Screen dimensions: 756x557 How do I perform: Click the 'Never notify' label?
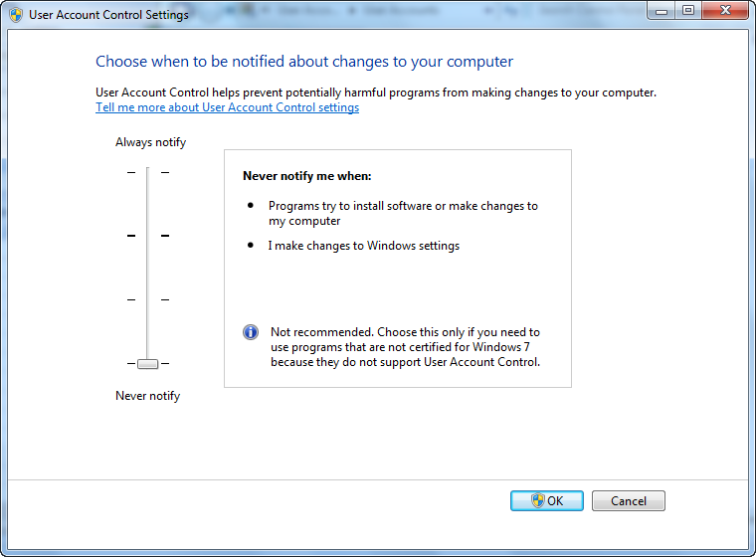click(x=147, y=396)
